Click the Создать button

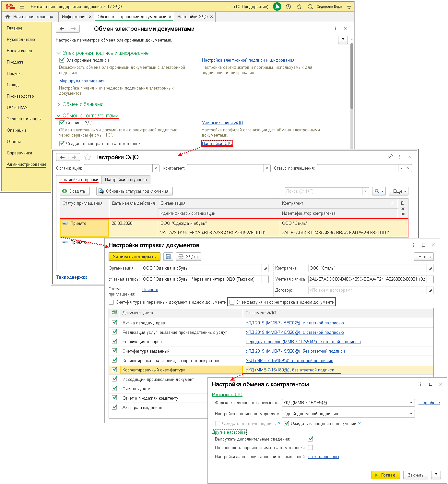point(74,191)
